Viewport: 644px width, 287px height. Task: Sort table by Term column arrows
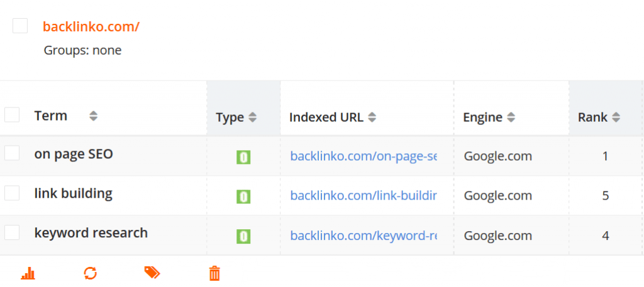[94, 116]
